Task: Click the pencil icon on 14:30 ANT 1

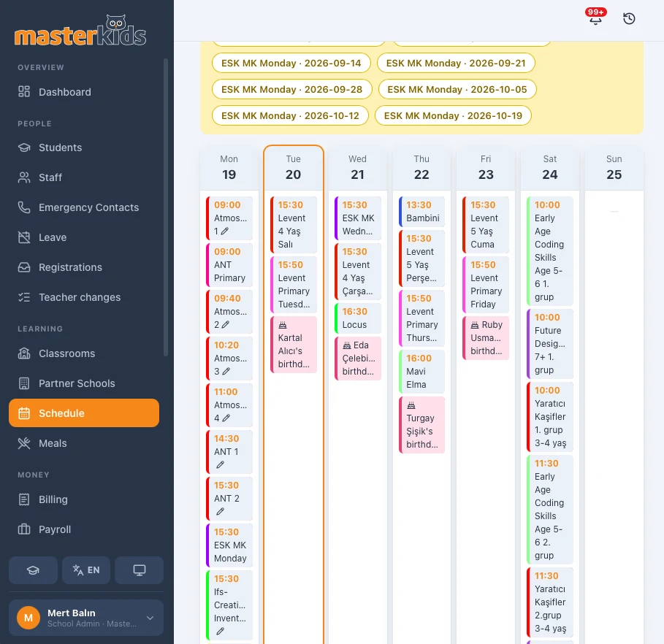Action: [x=220, y=465]
